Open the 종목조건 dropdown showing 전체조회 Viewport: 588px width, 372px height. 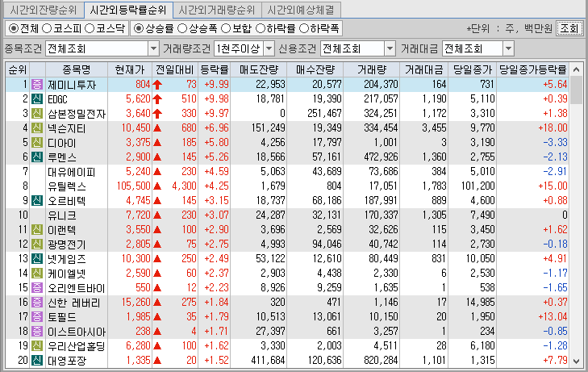(x=102, y=48)
